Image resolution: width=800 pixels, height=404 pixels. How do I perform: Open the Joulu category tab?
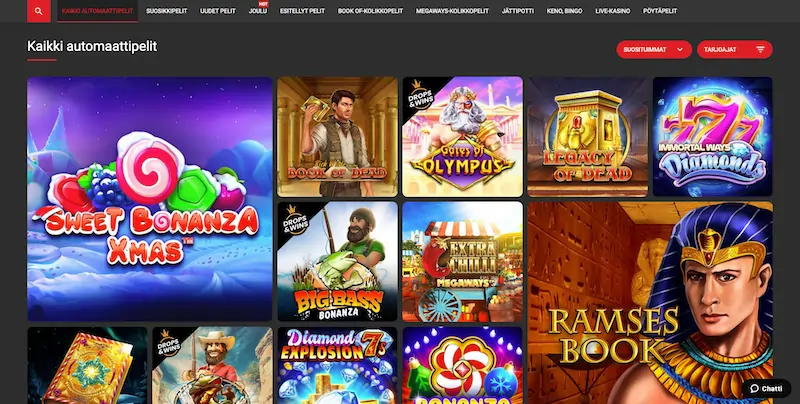click(258, 11)
